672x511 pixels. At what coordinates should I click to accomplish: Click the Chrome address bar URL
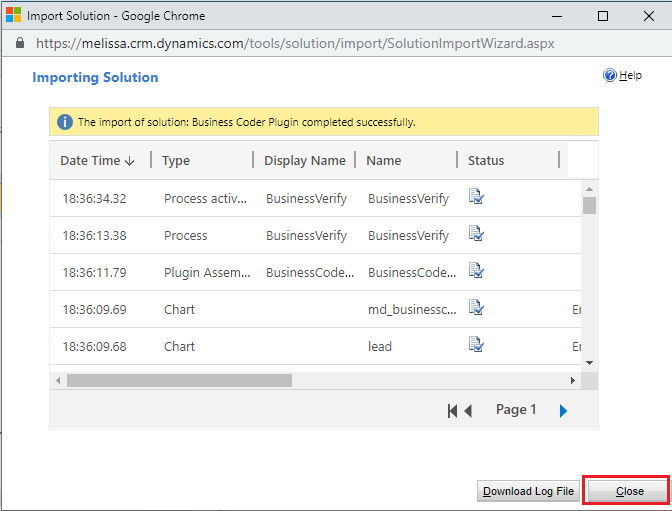295,44
